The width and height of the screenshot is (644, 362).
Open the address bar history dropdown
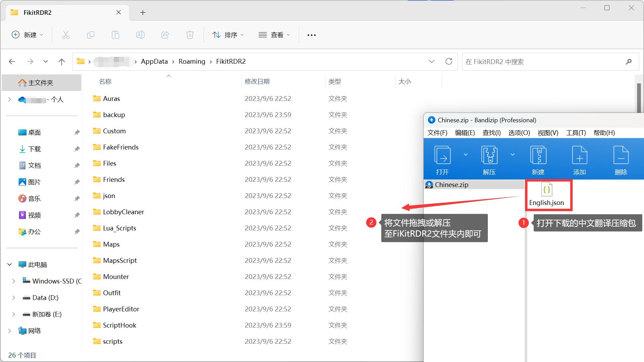431,61
